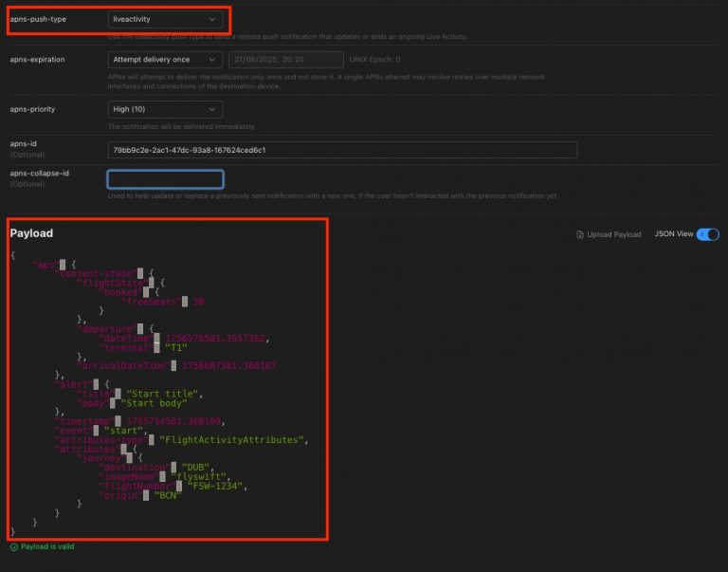Screen dimensions: 728x572
Task: Open the apns-push-type liveactivity dropdown
Action: point(165,19)
